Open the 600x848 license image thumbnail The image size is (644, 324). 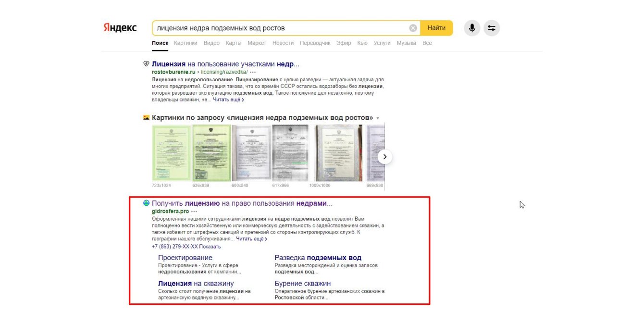click(251, 153)
